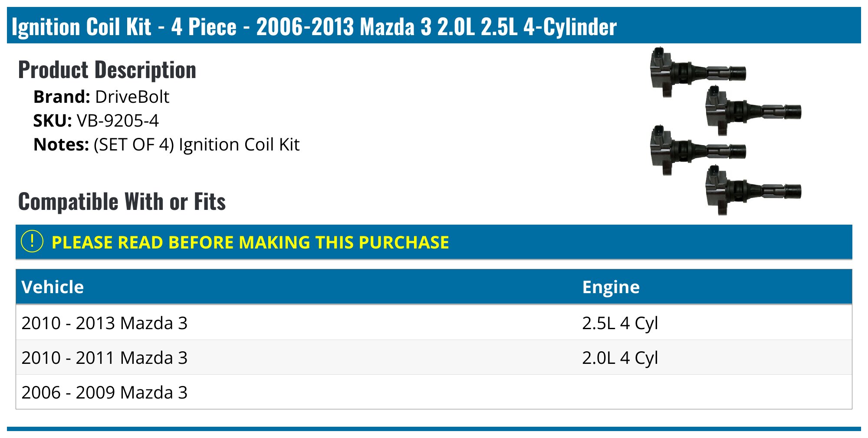
Task: Click the 2.0L 4 Cyl engine cell
Action: pyautogui.click(x=620, y=358)
